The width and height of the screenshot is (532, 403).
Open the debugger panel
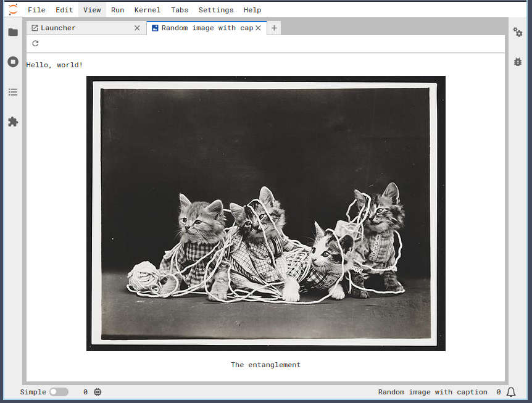(517, 62)
